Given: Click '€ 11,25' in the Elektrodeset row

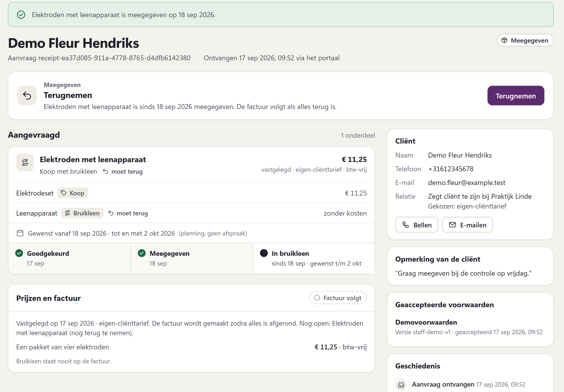Looking at the screenshot, I should tap(356, 193).
